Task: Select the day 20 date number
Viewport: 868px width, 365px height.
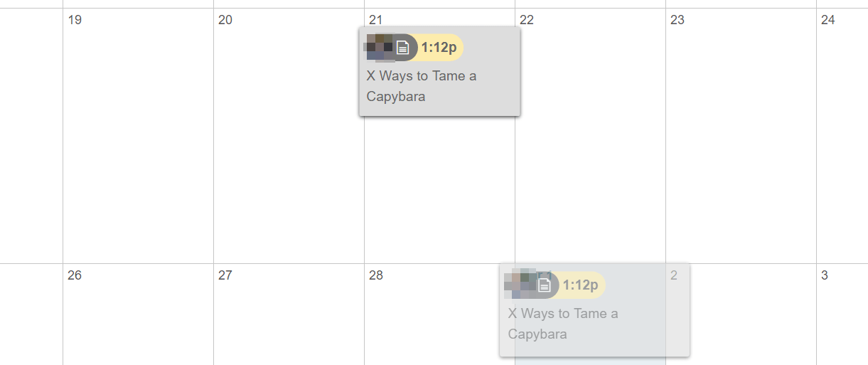Action: coord(225,20)
